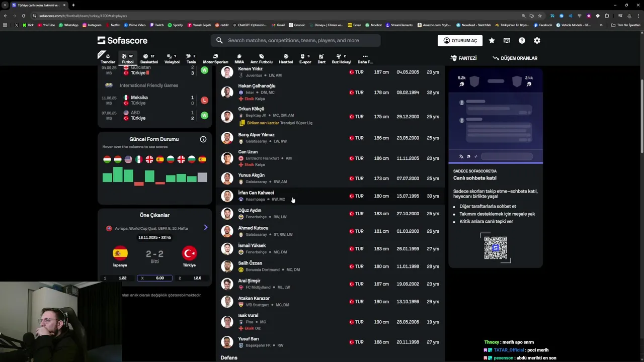Image resolution: width=644 pixels, height=362 pixels.
Task: Open Spotify bookmark
Action: click(175, 25)
